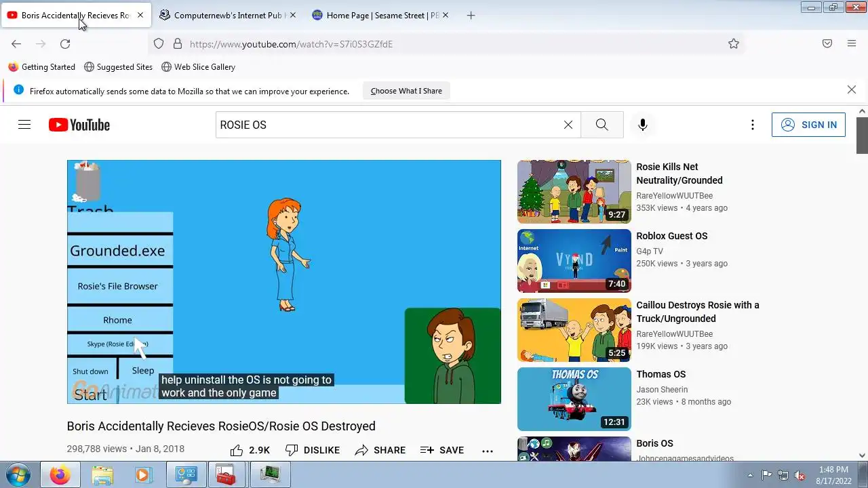This screenshot has width=868, height=488.
Task: Open a new tab with plus button
Action: [x=471, y=15]
